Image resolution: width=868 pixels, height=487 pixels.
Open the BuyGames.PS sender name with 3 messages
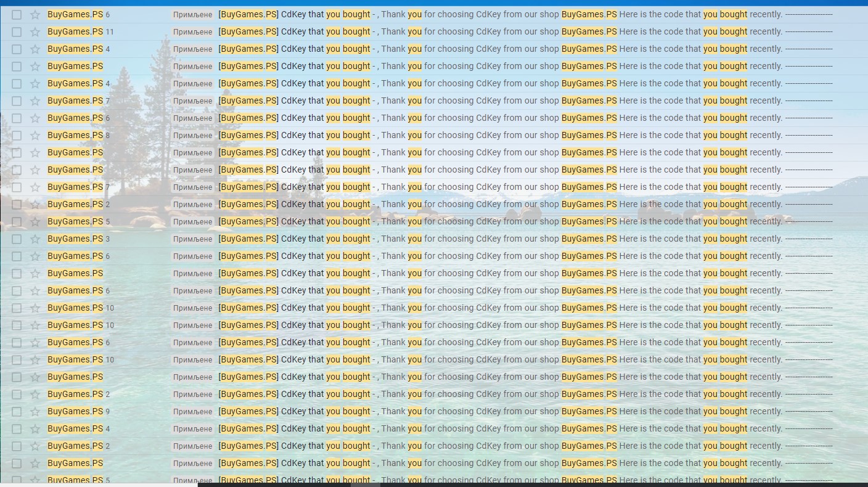tap(75, 239)
